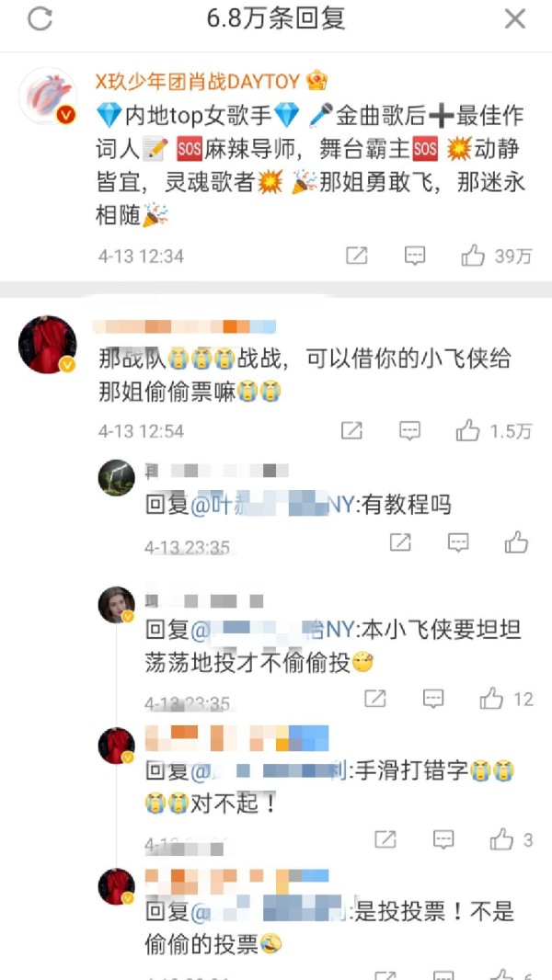
Task: Close the 6.8万条回复 panel
Action: 514,19
